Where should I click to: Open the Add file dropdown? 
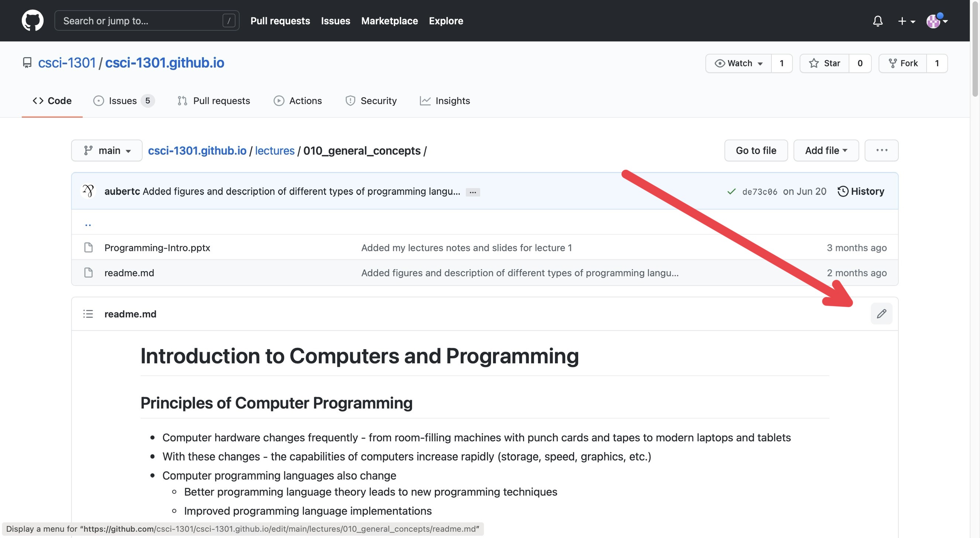click(x=826, y=151)
